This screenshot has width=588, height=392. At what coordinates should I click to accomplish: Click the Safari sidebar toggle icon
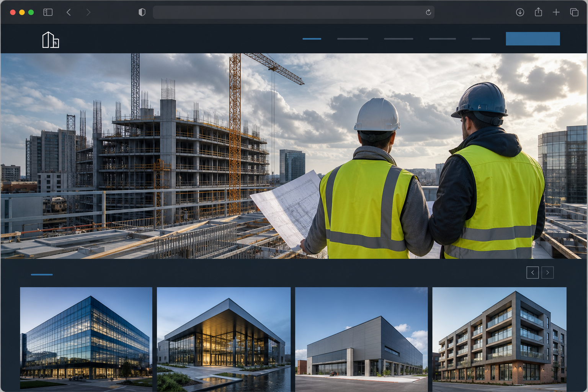click(48, 12)
